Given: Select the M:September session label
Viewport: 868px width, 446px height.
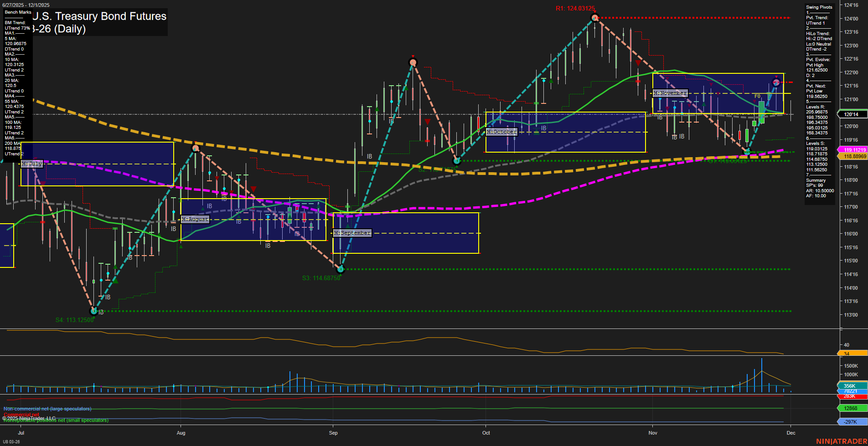Looking at the screenshot, I should coord(352,233).
